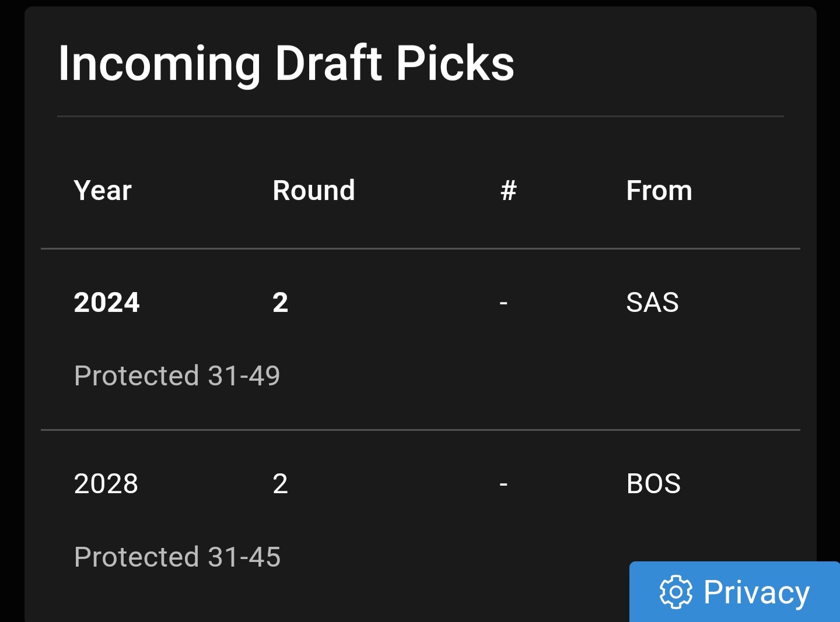Click the # column header
840x622 pixels.
(x=508, y=191)
